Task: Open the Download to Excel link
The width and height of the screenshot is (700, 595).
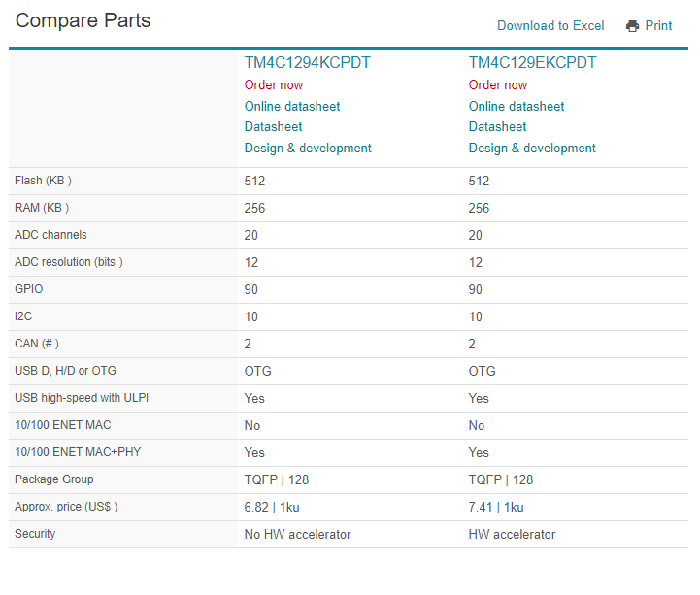Action: point(550,26)
